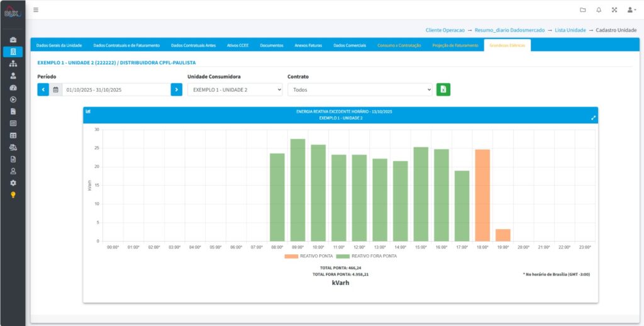The height and width of the screenshot is (326, 644).
Task: Open the notifications bell
Action: [x=599, y=10]
